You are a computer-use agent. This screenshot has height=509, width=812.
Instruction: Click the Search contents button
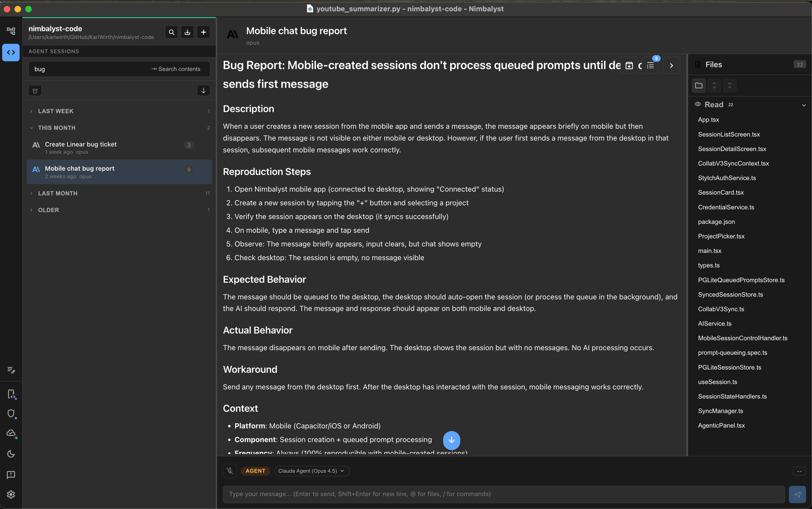pos(177,69)
